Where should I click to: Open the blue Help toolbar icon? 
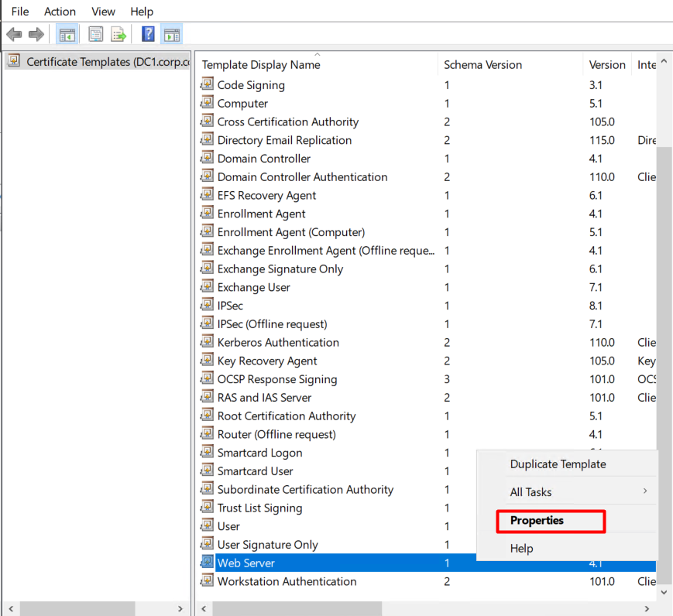pyautogui.click(x=148, y=34)
